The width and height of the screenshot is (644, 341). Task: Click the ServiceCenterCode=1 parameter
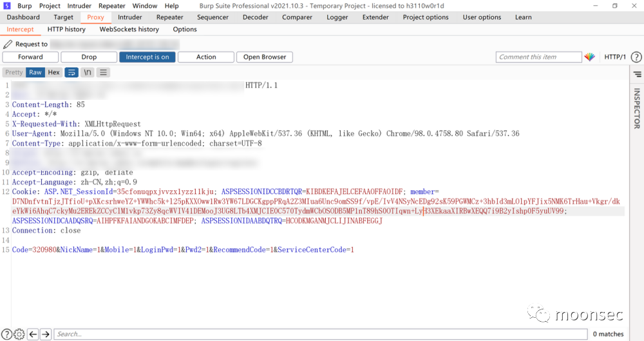coord(316,249)
